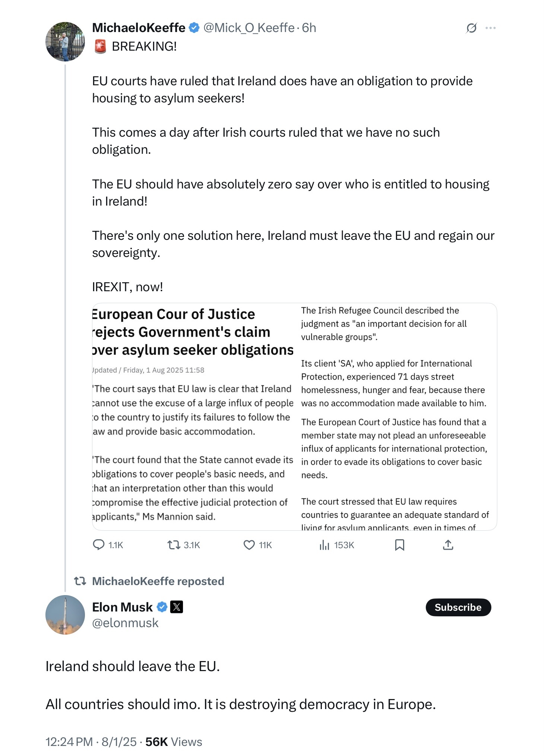Bookmark the BREAKING post
Viewport: 545px width, 756px height.
pos(399,545)
